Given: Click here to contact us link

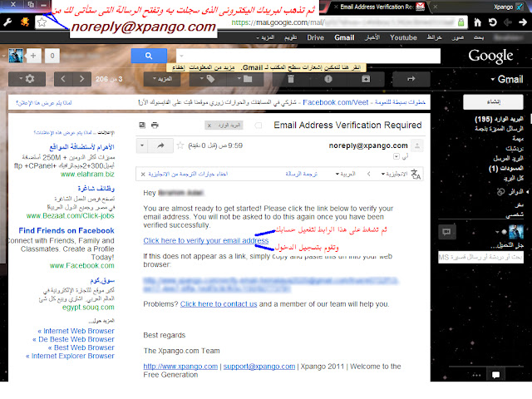Looking at the screenshot, I should [219, 304].
